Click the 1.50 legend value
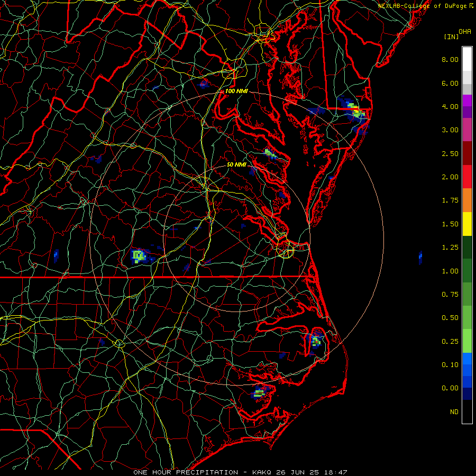Image resolution: width=476 pixels, height=476 pixels. tap(450, 224)
